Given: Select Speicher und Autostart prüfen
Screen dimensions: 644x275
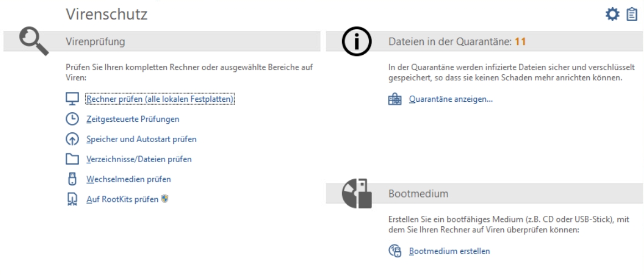Looking at the screenshot, I should (x=141, y=139).
